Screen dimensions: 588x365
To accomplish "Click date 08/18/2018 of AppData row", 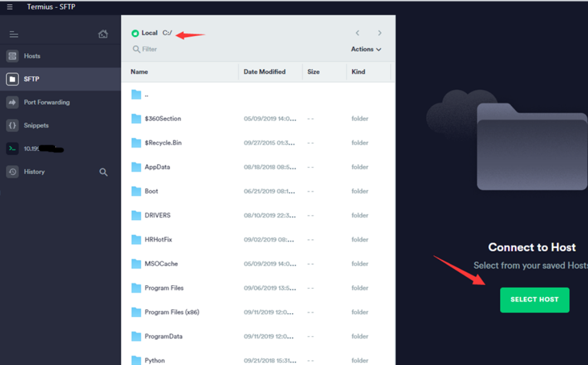I will click(x=270, y=167).
